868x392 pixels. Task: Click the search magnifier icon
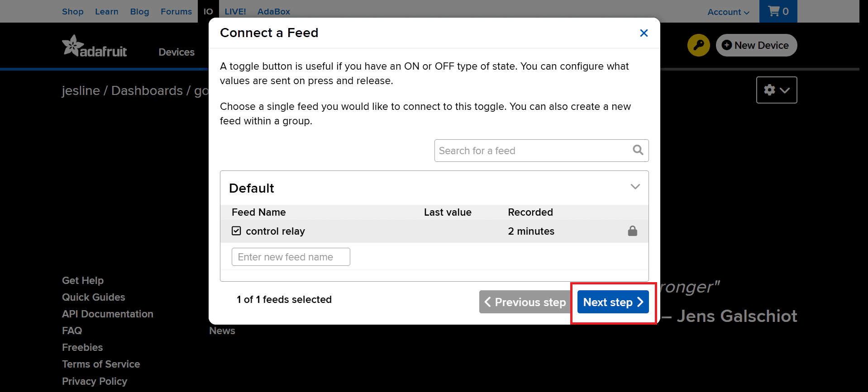638,150
